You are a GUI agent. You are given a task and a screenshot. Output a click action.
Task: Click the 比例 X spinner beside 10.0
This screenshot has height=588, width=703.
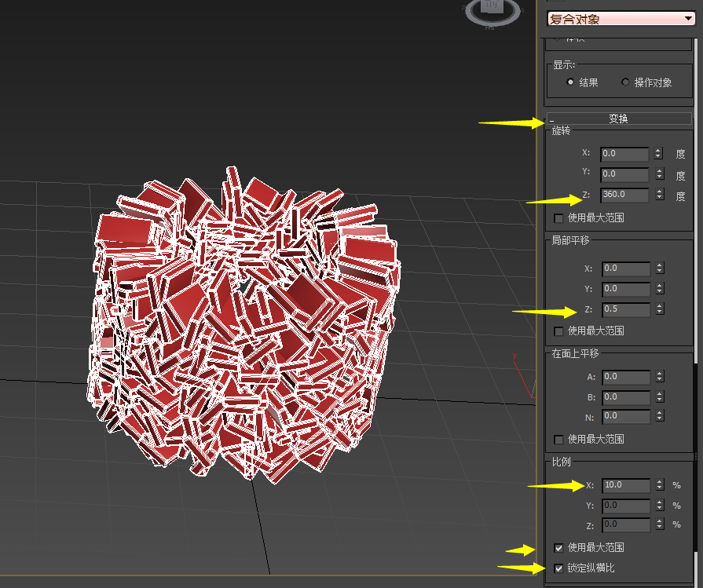coord(659,486)
